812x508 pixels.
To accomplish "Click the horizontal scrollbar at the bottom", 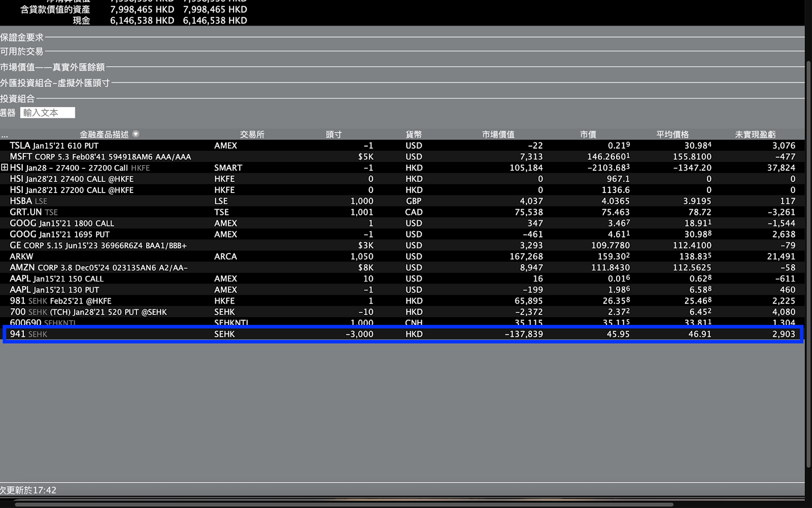I will pyautogui.click(x=344, y=504).
